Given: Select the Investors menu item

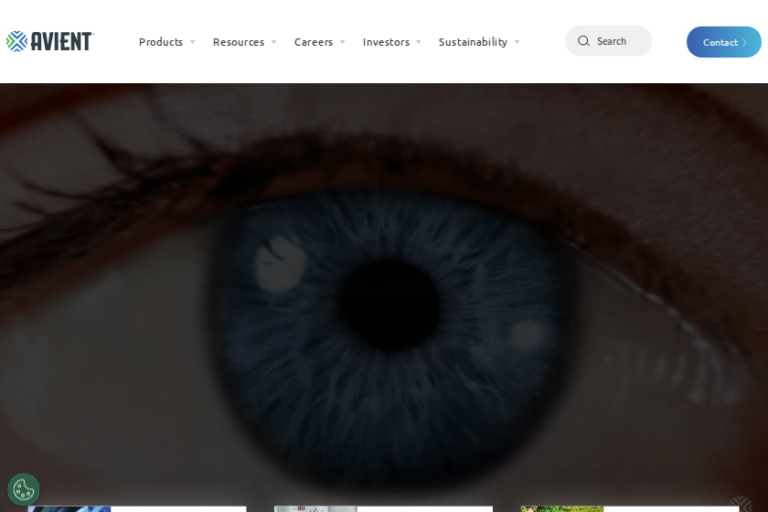Looking at the screenshot, I should point(386,42).
